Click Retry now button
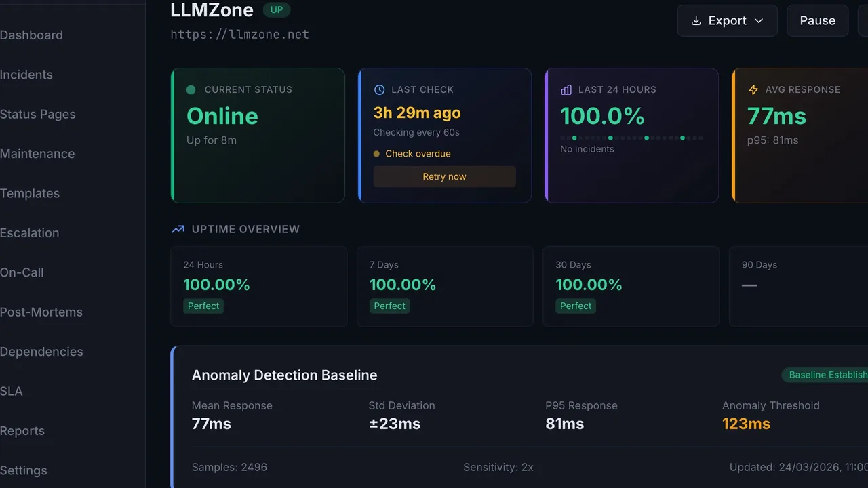Viewport: 868px width, 488px height. [444, 176]
